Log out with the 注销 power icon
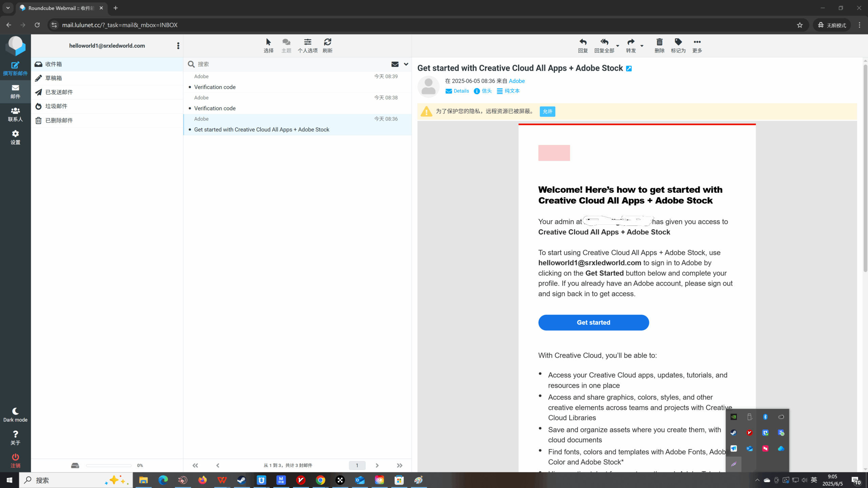868x488 pixels. pos(15,461)
